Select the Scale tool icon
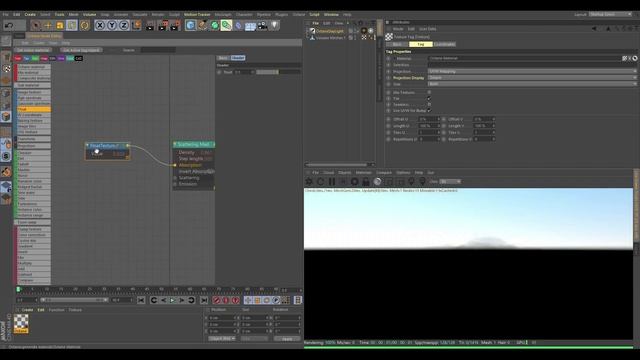The width and height of the screenshot is (640, 360). pyautogui.click(x=60, y=25)
